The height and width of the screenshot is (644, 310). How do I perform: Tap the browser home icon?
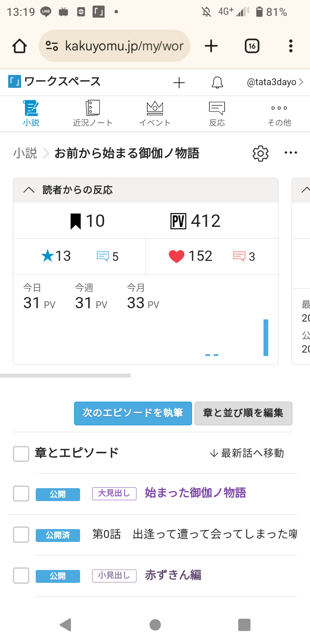tap(20, 46)
